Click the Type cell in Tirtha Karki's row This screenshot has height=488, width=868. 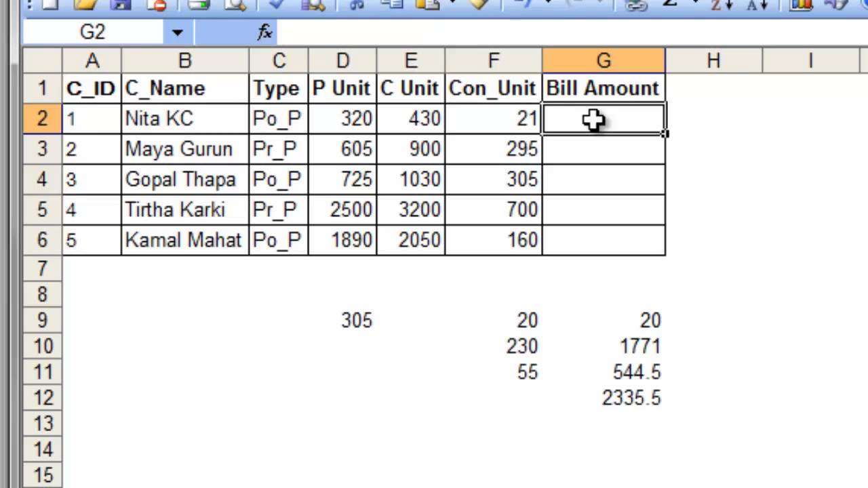[279, 210]
